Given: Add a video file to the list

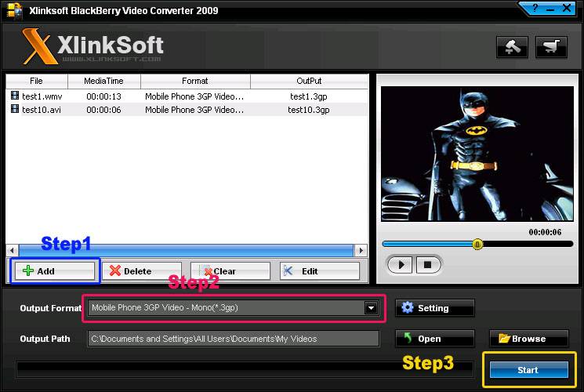Looking at the screenshot, I should click(55, 271).
